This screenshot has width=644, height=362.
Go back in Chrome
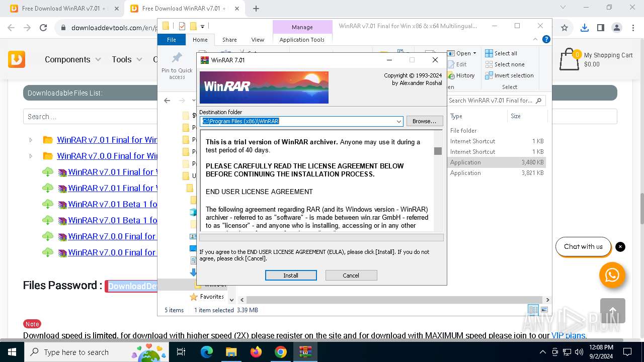coord(11,28)
